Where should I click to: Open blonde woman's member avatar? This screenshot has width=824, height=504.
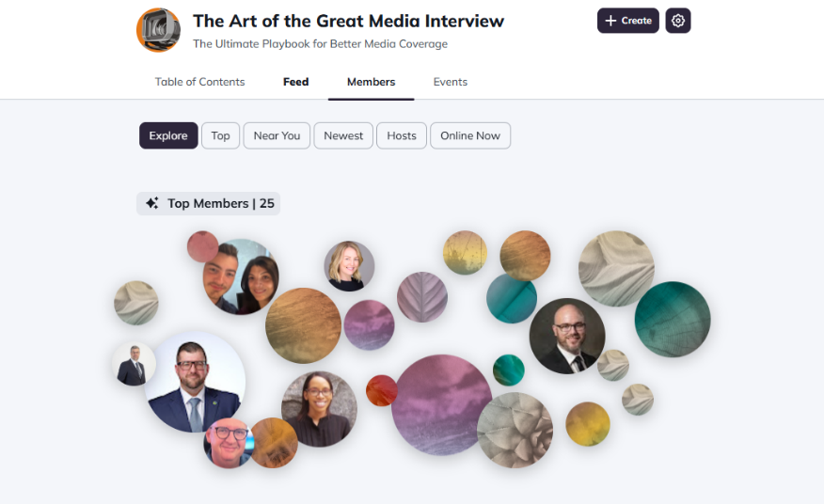pos(349,266)
